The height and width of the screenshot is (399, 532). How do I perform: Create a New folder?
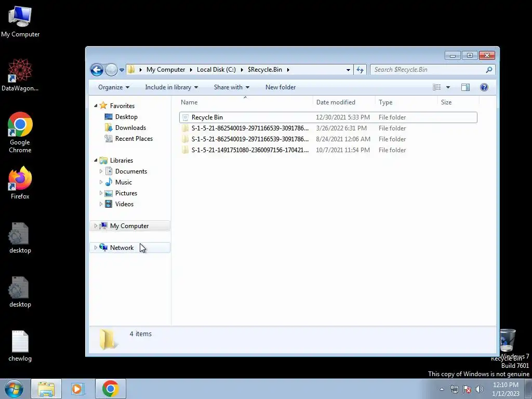click(281, 87)
